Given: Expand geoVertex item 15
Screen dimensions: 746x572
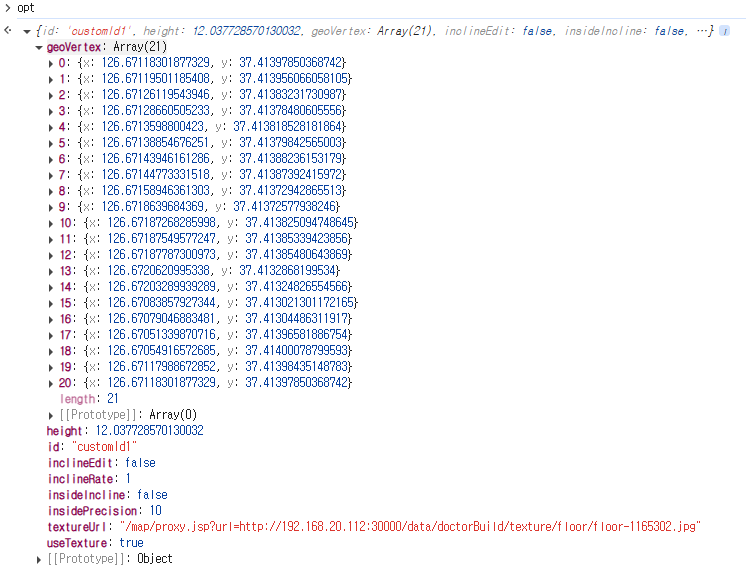Looking at the screenshot, I should [x=51, y=304].
